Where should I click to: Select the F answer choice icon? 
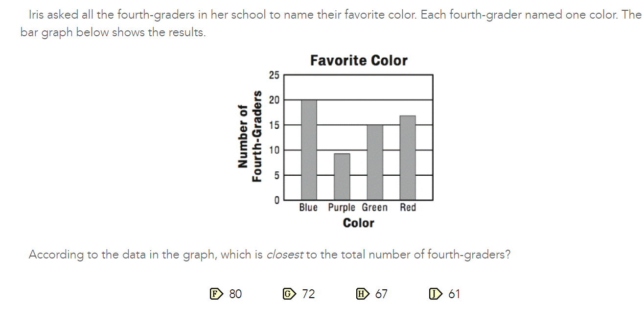[x=216, y=294]
